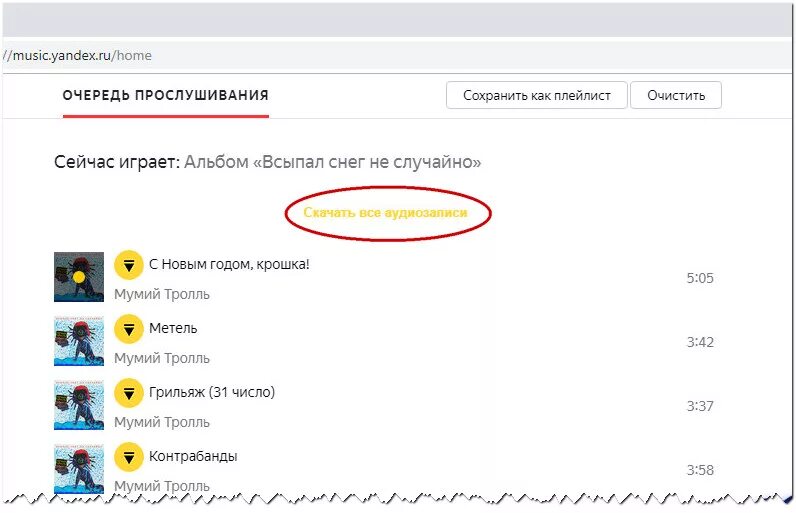Click "Скачать все аудиозаписи" link

click(385, 213)
